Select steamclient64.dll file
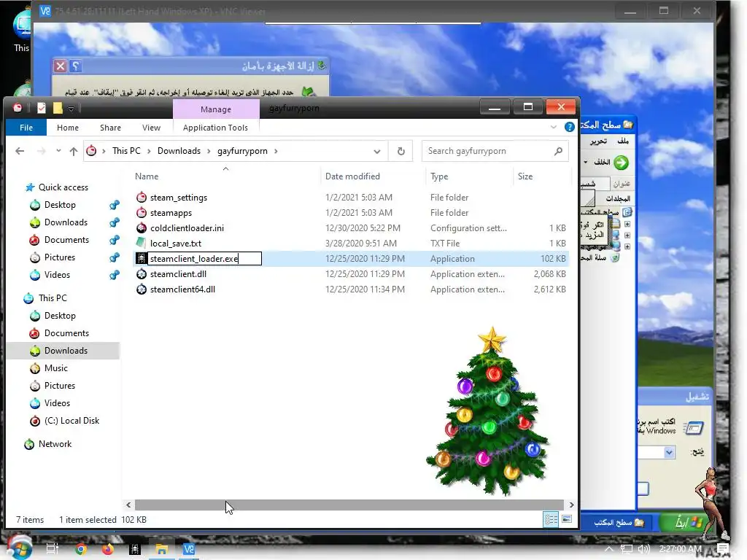This screenshot has height=560, width=747. 182,289
